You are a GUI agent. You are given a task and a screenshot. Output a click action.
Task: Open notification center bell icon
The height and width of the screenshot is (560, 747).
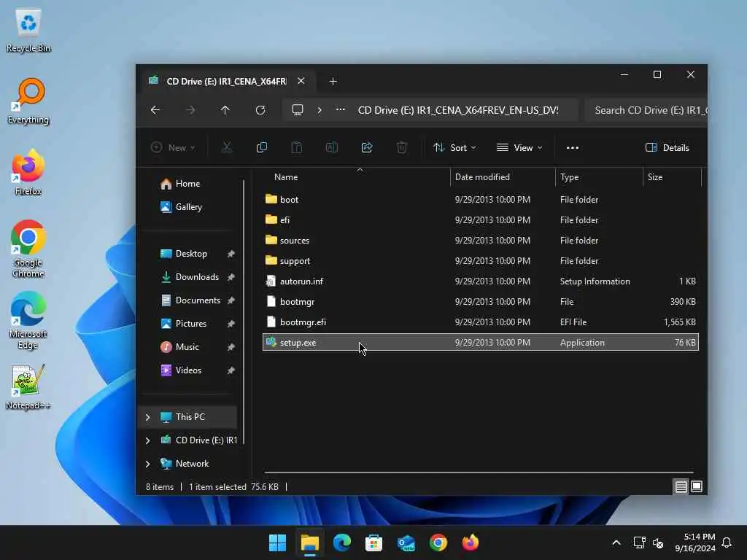point(727,542)
